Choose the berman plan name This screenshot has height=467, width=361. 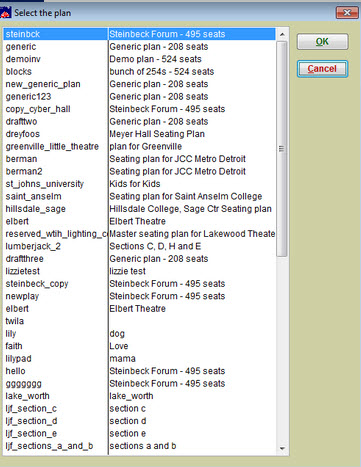coord(21,159)
